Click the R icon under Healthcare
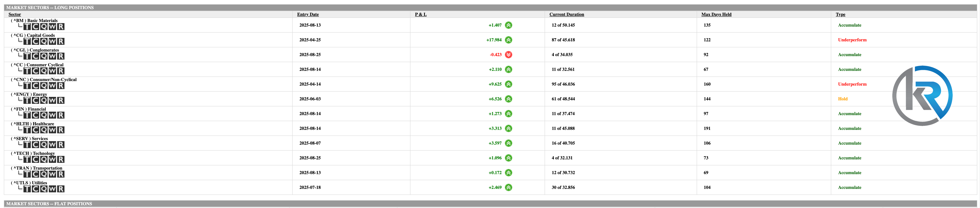The image size is (980, 208). click(61, 130)
